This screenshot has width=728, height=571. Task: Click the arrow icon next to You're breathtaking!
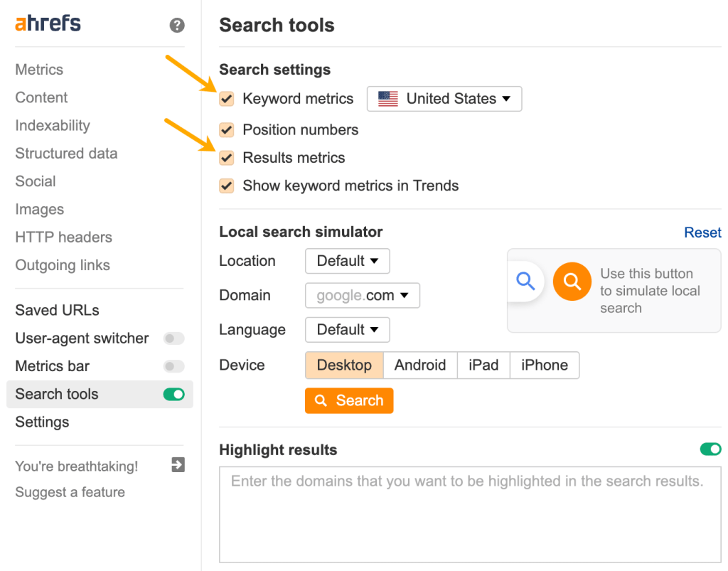(177, 464)
